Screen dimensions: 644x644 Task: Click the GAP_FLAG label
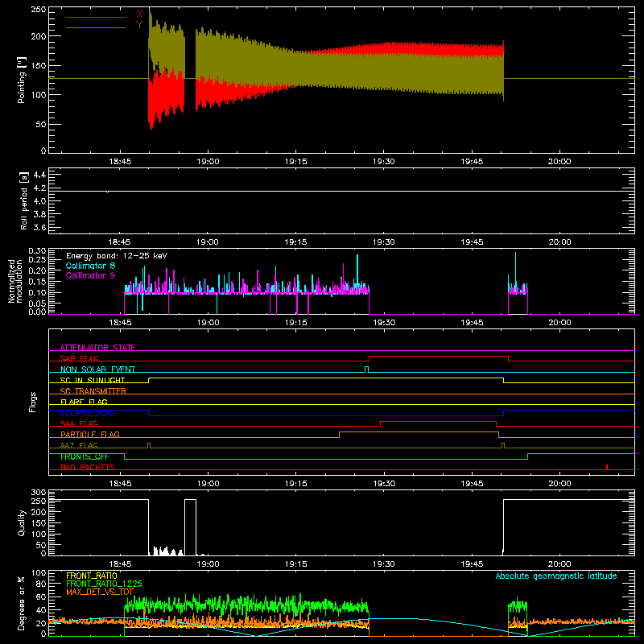[79, 358]
